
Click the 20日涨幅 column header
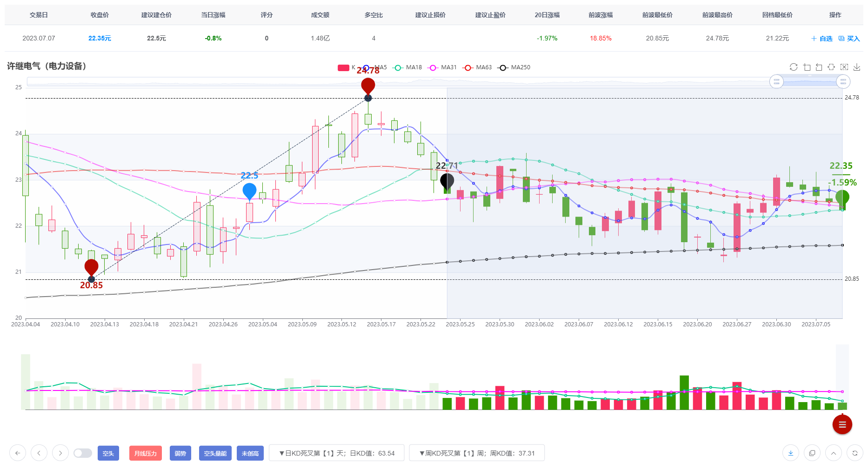click(547, 15)
